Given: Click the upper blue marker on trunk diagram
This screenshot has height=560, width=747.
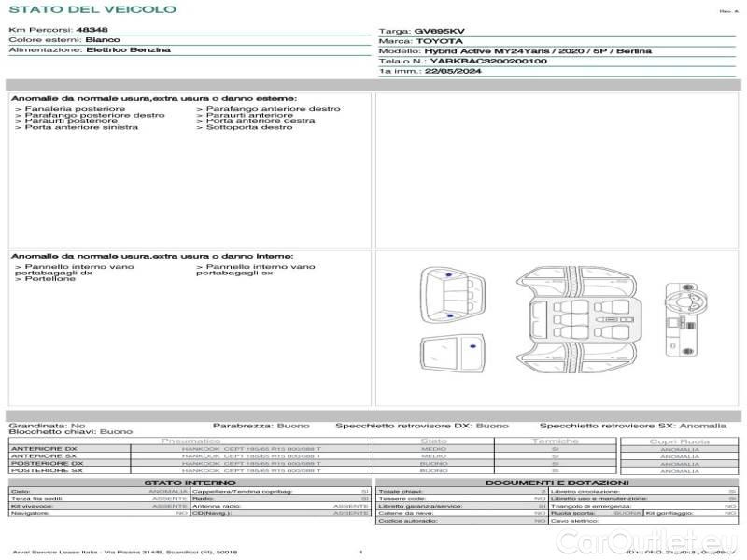Looking at the screenshot, I should coord(450,276).
